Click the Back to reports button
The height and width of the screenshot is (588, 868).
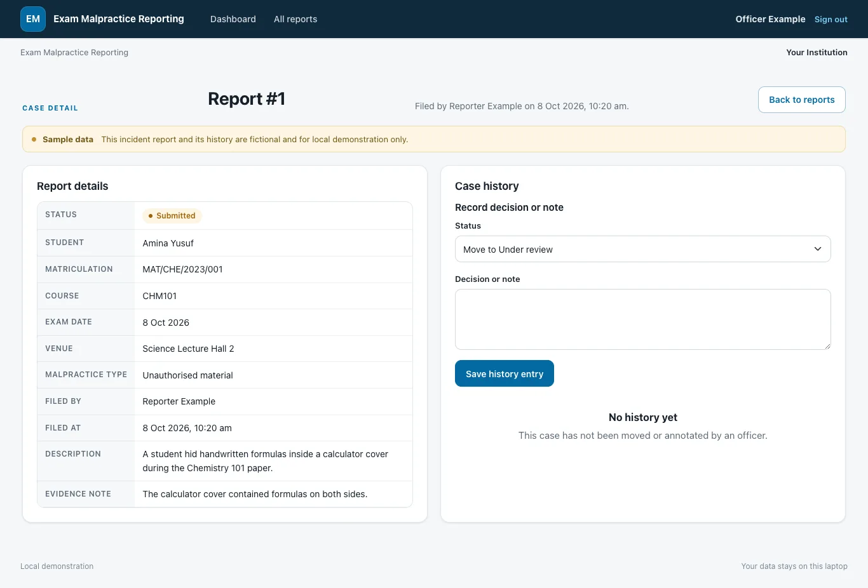click(x=802, y=100)
